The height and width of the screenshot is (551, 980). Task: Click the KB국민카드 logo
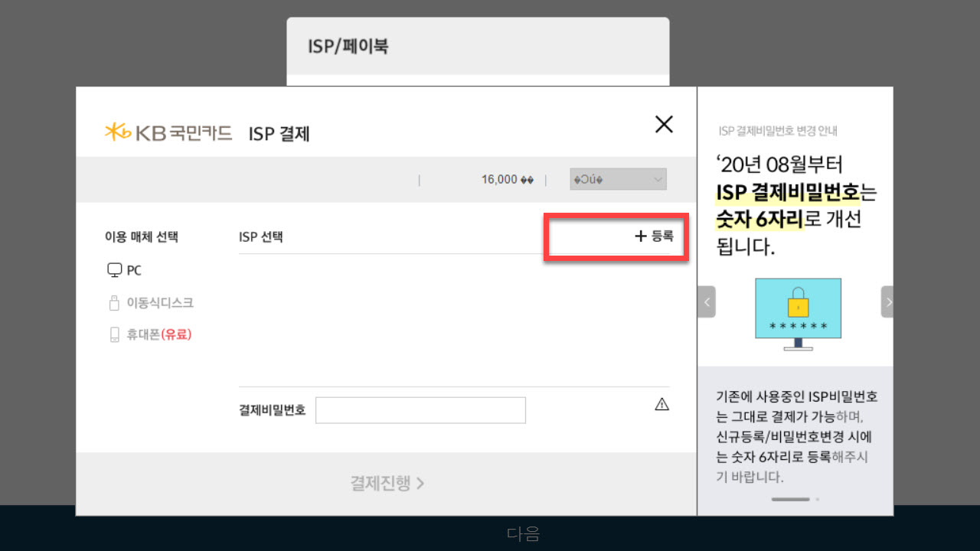pos(168,132)
